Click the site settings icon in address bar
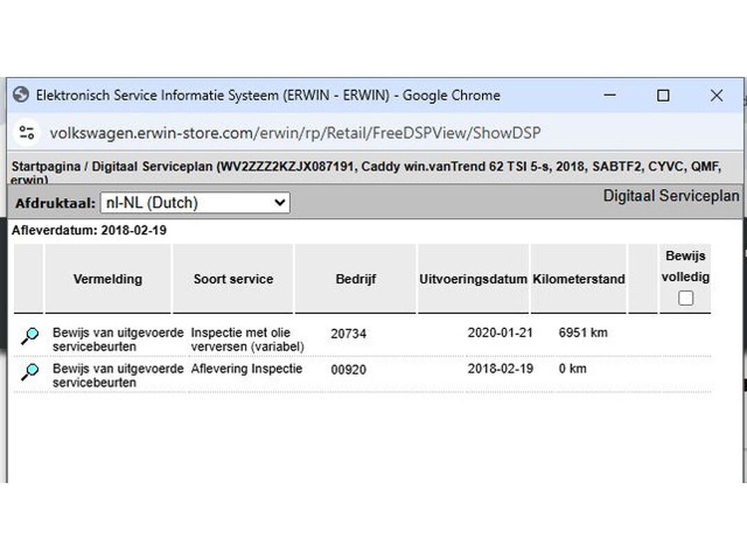The image size is (747, 560). click(x=27, y=132)
